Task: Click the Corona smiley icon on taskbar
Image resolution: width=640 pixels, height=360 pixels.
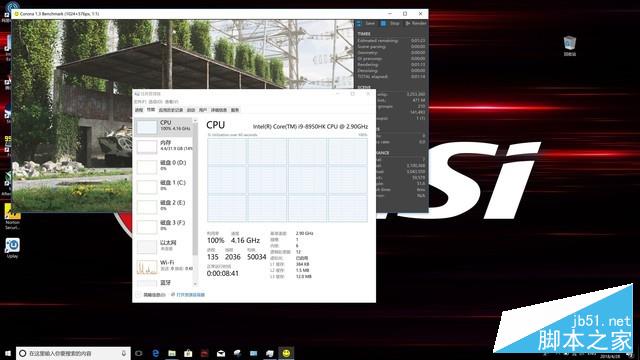Action: click(x=286, y=353)
